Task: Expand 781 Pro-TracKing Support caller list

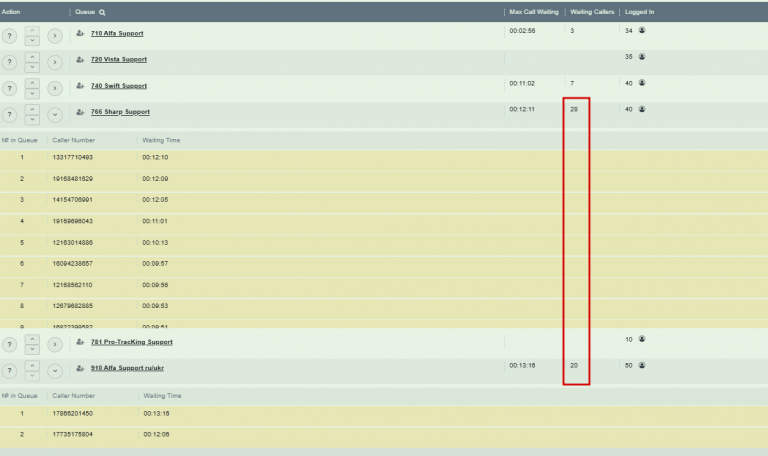Action: pos(55,345)
